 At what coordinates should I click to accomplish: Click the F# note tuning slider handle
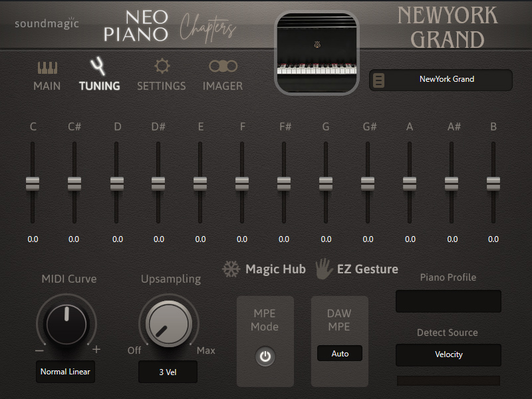click(x=284, y=184)
